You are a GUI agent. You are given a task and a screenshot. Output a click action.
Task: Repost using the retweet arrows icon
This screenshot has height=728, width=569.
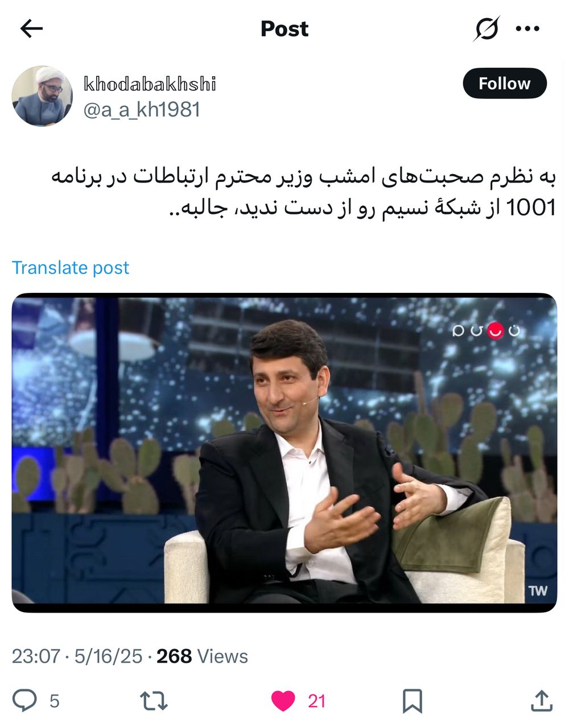click(154, 701)
